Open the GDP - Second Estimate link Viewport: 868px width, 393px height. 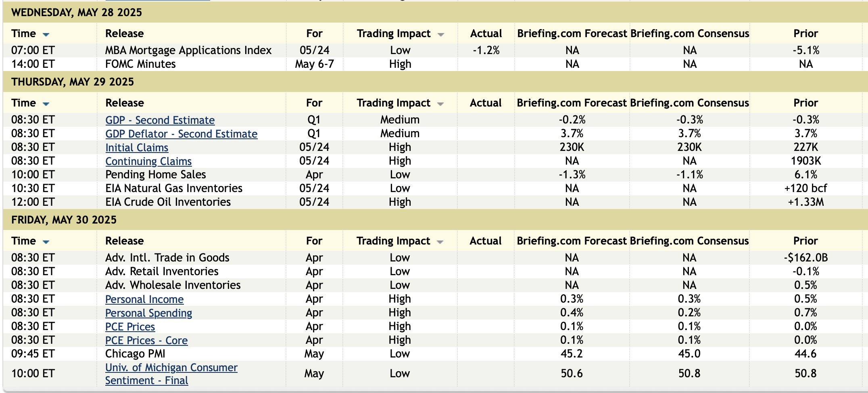coord(160,120)
